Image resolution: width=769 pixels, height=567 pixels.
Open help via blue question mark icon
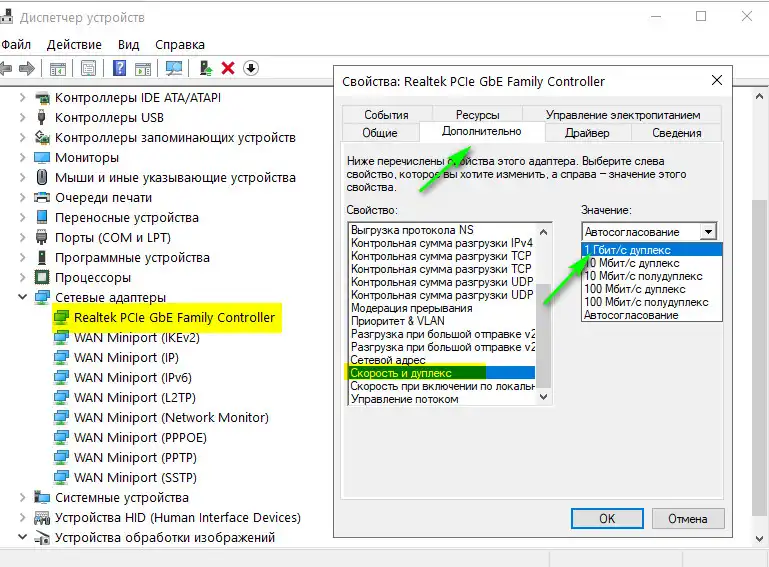click(119, 68)
